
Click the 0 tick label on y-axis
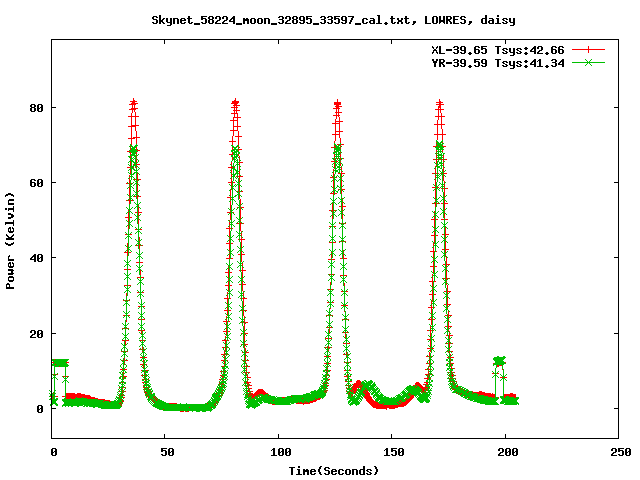[40, 409]
